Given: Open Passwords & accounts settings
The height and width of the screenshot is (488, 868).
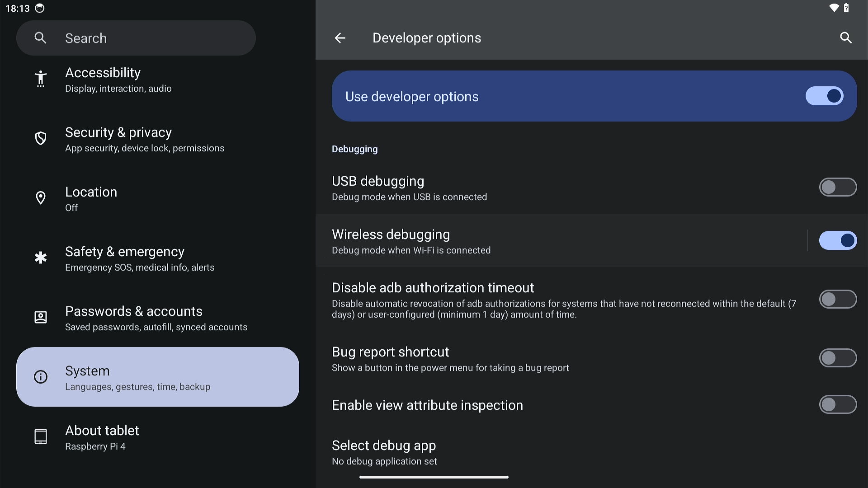Looking at the screenshot, I should pyautogui.click(x=158, y=317).
